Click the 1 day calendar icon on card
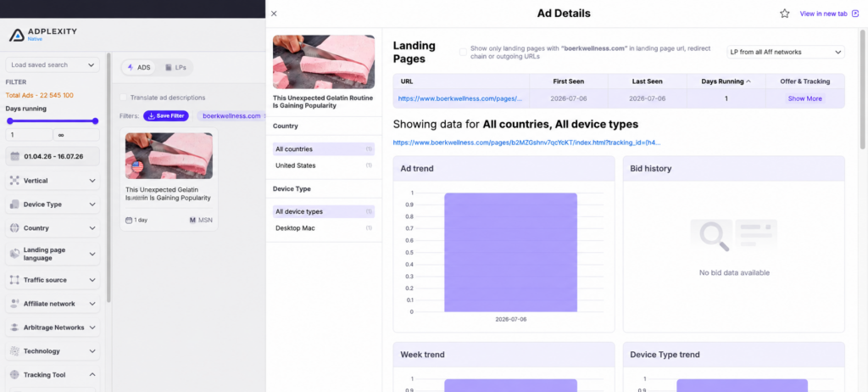This screenshot has height=392, width=868. (x=129, y=220)
